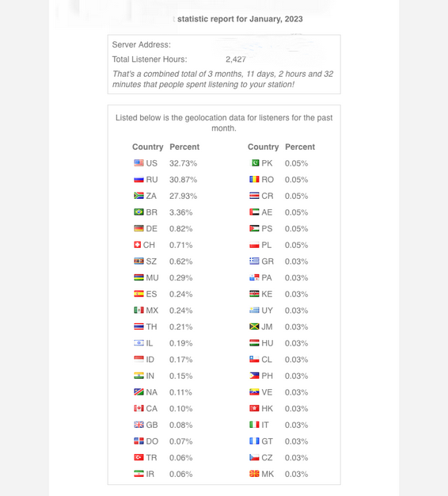
Task: Click the North Macedonia flag next to MK
Action: (254, 474)
